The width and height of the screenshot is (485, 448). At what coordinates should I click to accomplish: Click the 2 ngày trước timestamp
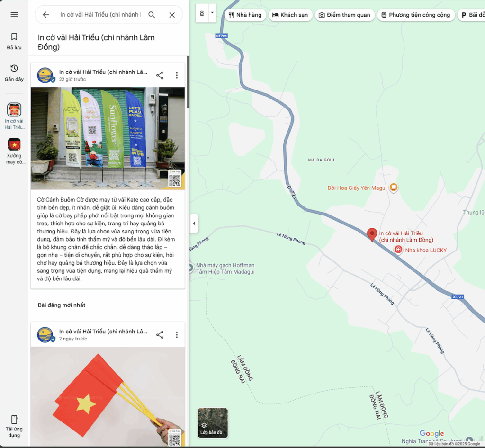pyautogui.click(x=73, y=339)
